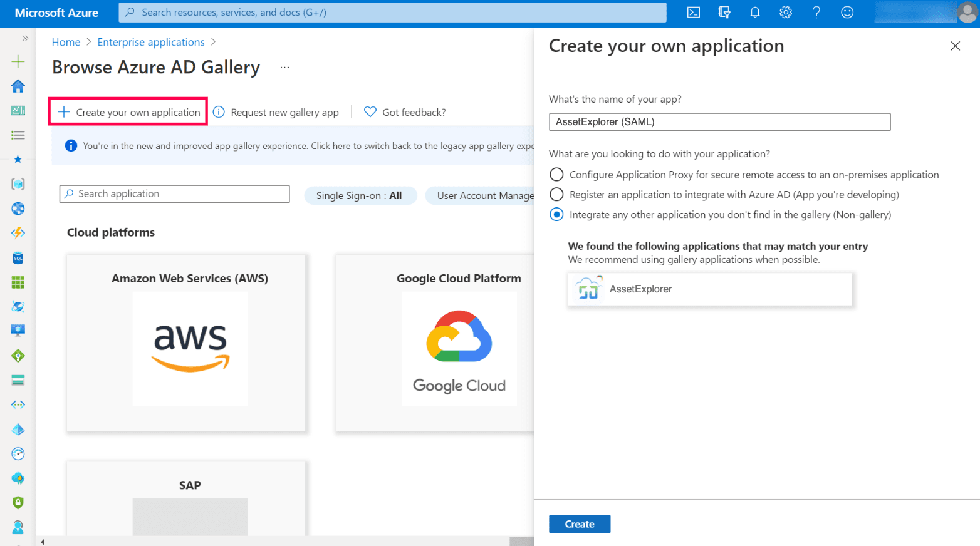Click the help question mark icon
980x546 pixels.
coord(816,13)
